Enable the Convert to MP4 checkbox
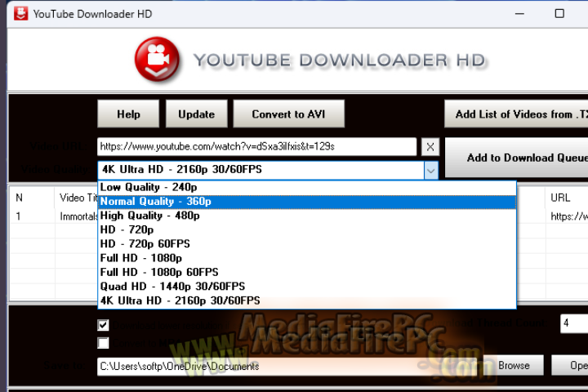588x392 pixels. 103,343
